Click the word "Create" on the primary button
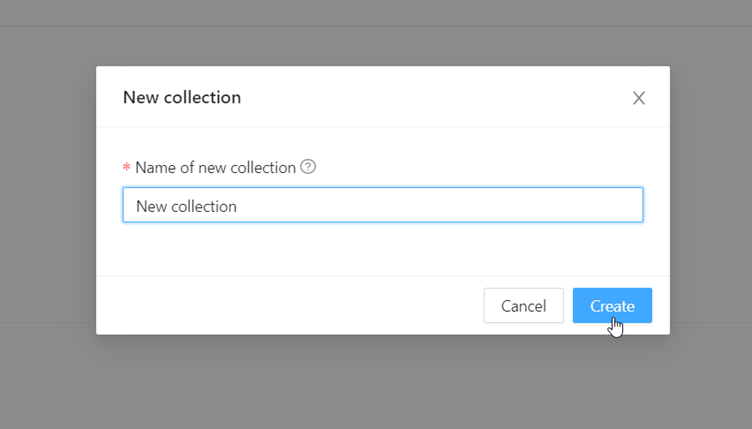The width and height of the screenshot is (752, 429). pos(612,306)
